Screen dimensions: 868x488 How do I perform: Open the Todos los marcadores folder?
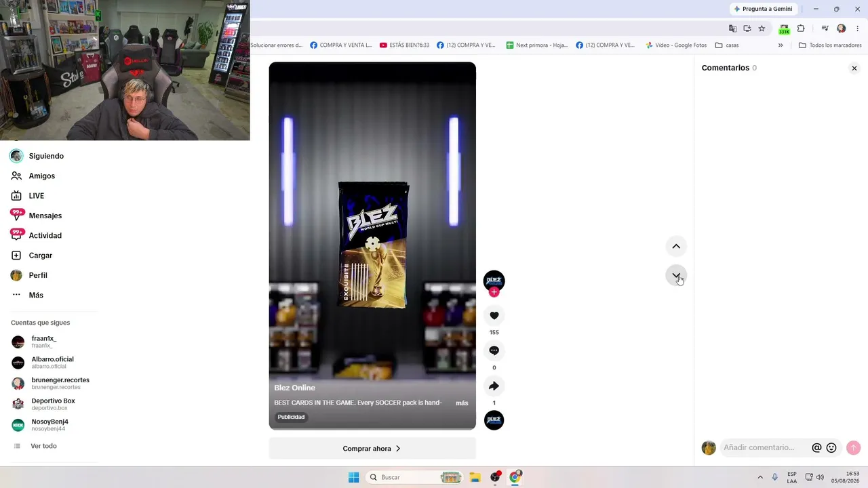[830, 45]
